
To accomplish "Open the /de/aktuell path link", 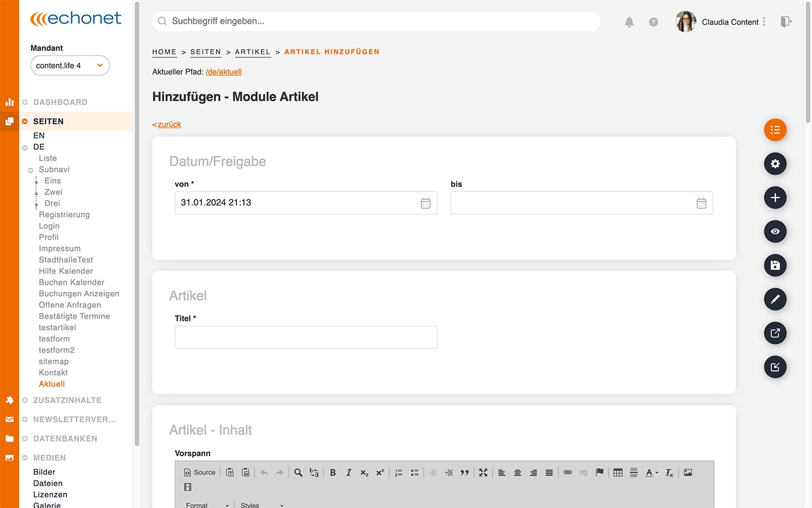I will (x=223, y=72).
